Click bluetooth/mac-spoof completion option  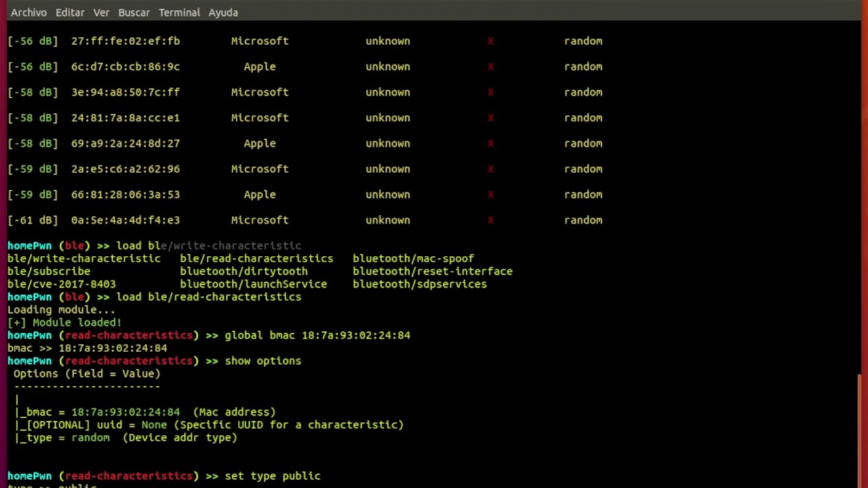413,258
